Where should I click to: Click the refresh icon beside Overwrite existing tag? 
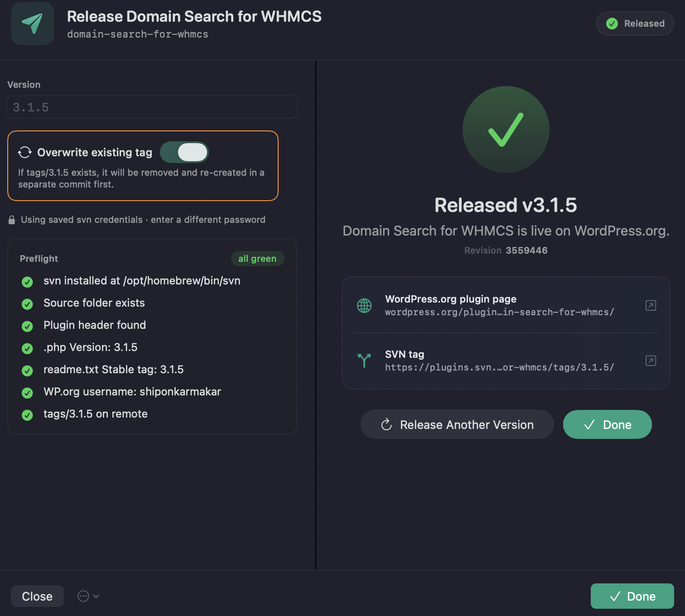click(x=25, y=152)
